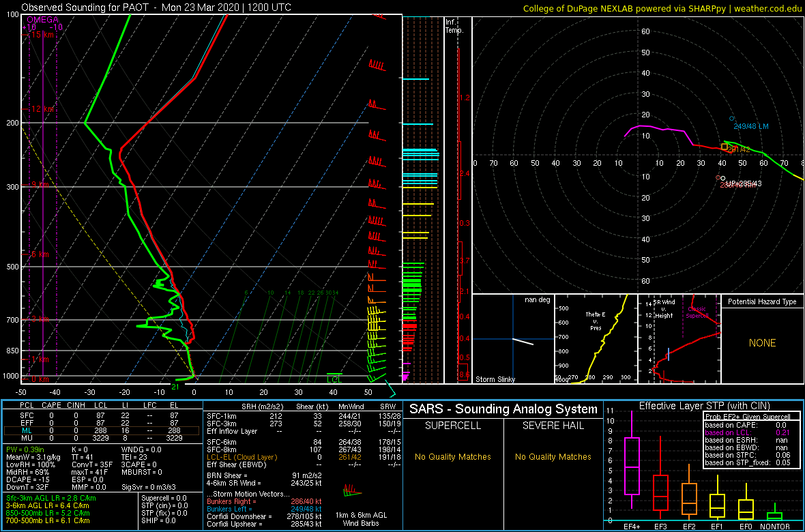Click the blue 'Bunkers Left' vector entry

tap(265, 509)
